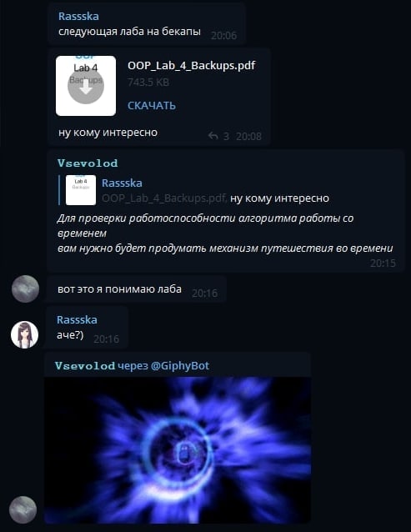Screen dimensions: 411x532
Task: Open the OOP_Lab_4_Backups.pdf file name
Action: (191, 66)
